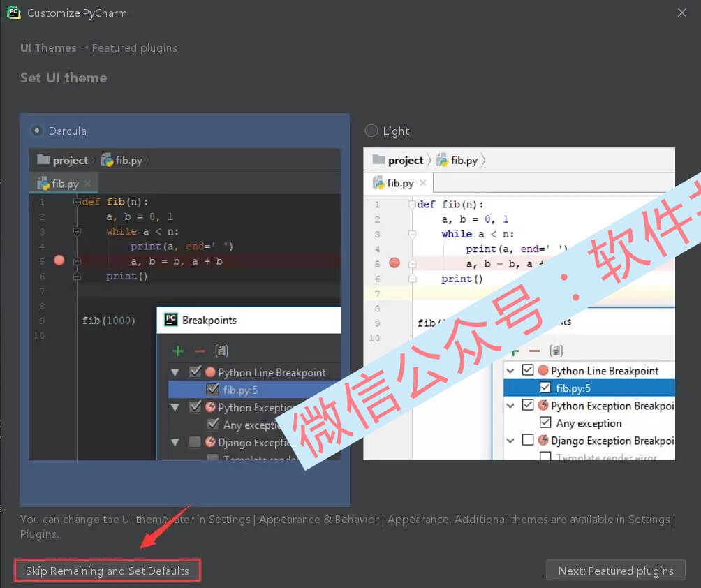Toggle Python Line Breakpoint checkbox in Darcula preview

(195, 372)
